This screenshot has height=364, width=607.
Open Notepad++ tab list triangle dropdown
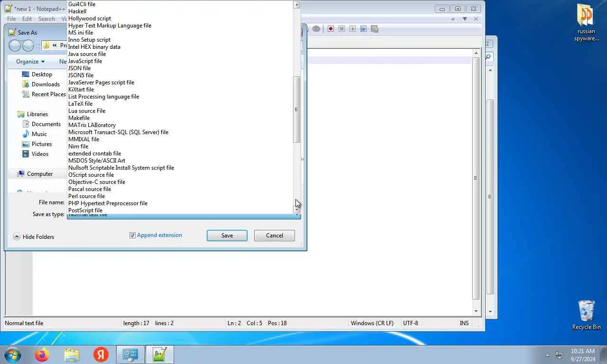[x=465, y=19]
